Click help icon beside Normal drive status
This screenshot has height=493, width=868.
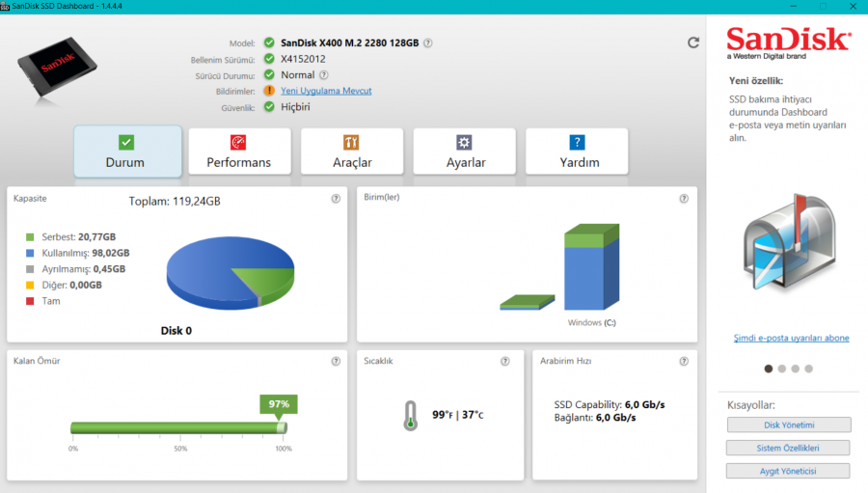tap(324, 75)
